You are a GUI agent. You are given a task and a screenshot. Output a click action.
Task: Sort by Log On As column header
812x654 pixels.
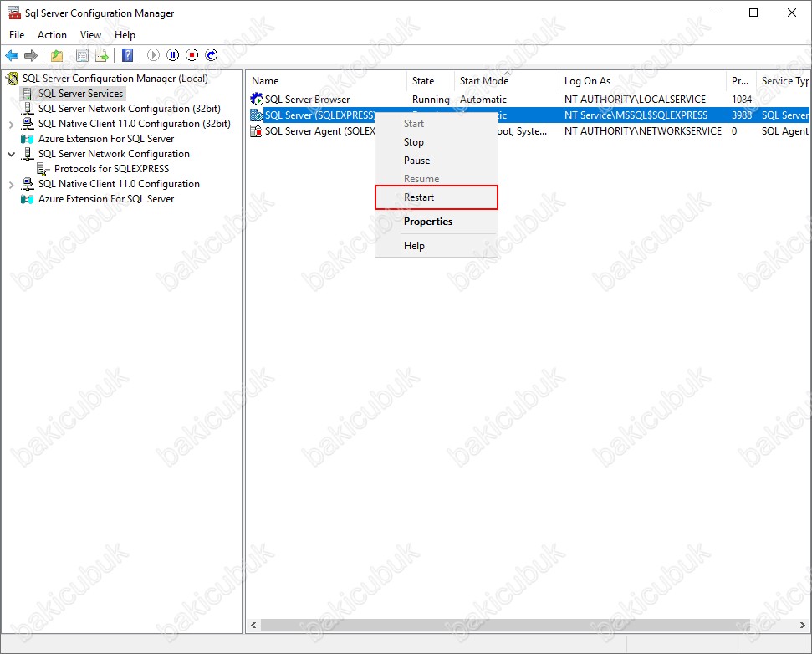point(643,81)
